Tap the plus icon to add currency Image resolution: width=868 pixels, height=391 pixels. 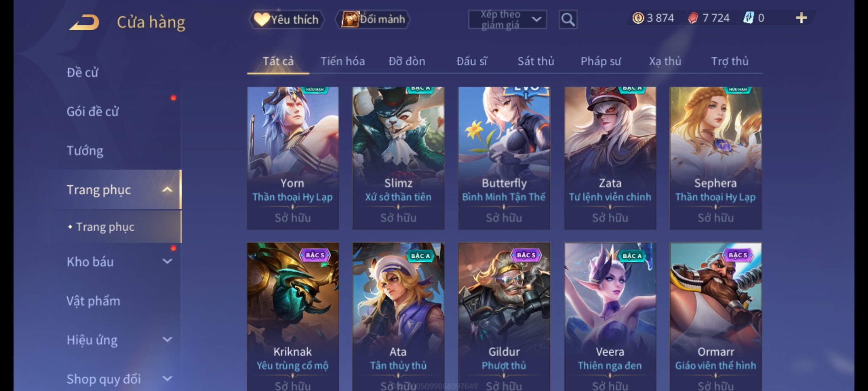pos(801,18)
